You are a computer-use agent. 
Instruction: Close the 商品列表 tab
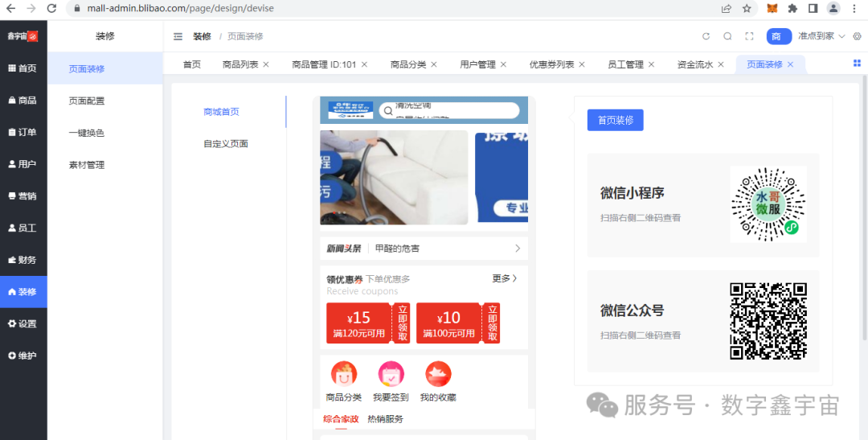(266, 64)
